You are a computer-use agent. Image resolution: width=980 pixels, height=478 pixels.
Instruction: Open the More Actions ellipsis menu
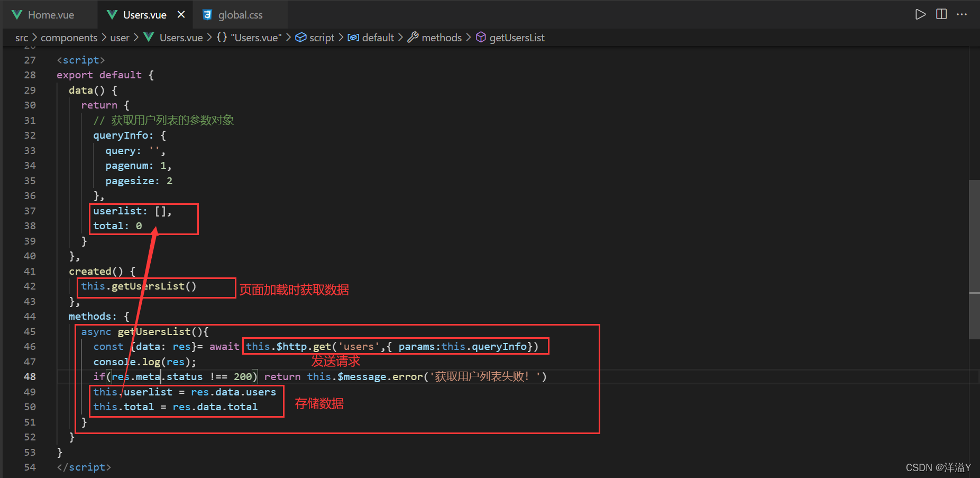(962, 14)
